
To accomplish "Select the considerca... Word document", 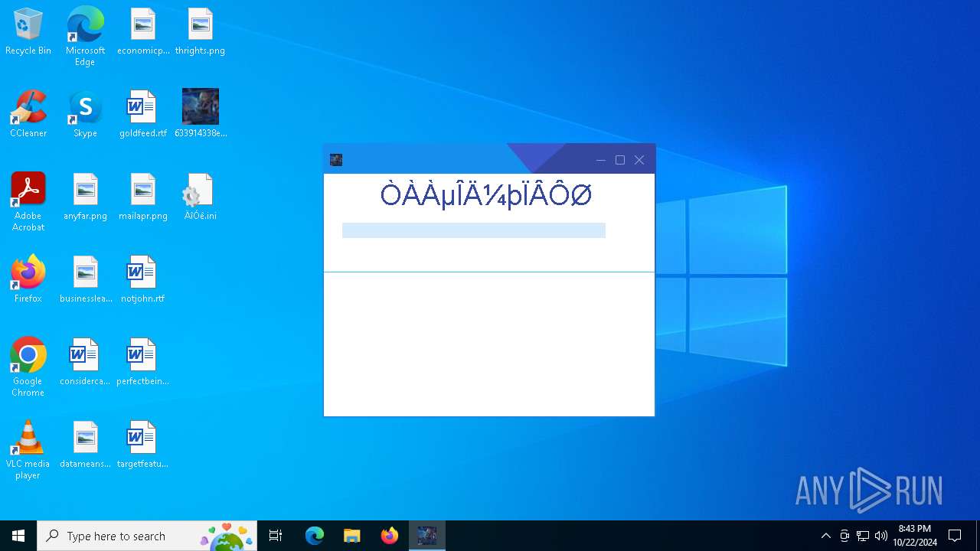I will pos(85,362).
